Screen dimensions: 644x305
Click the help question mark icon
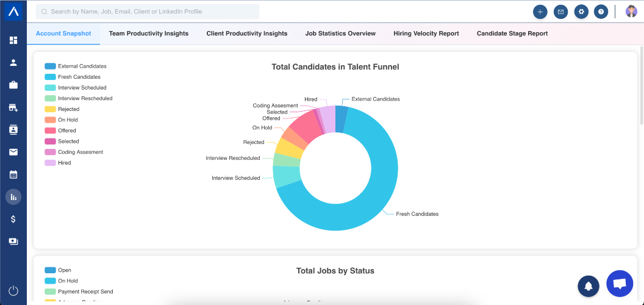601,12
